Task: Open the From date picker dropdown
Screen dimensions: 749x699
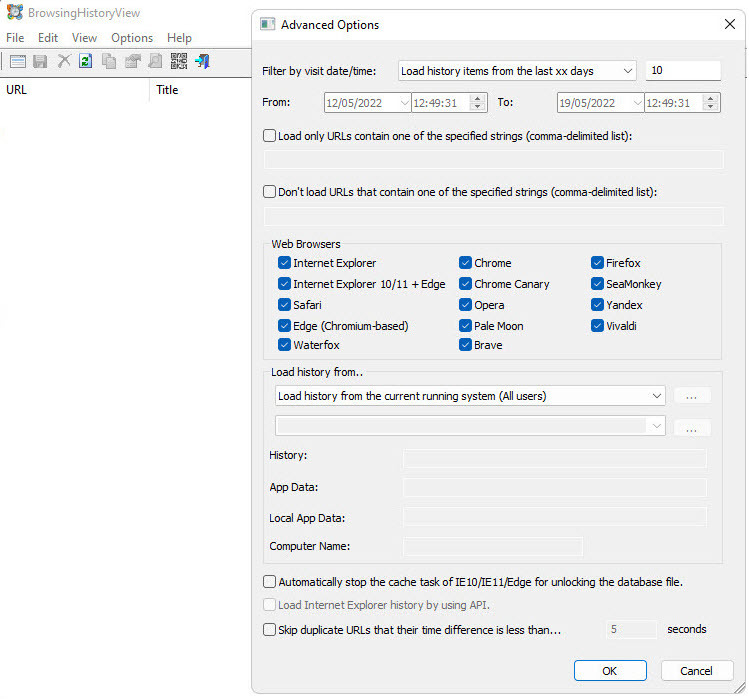Action: pos(403,102)
